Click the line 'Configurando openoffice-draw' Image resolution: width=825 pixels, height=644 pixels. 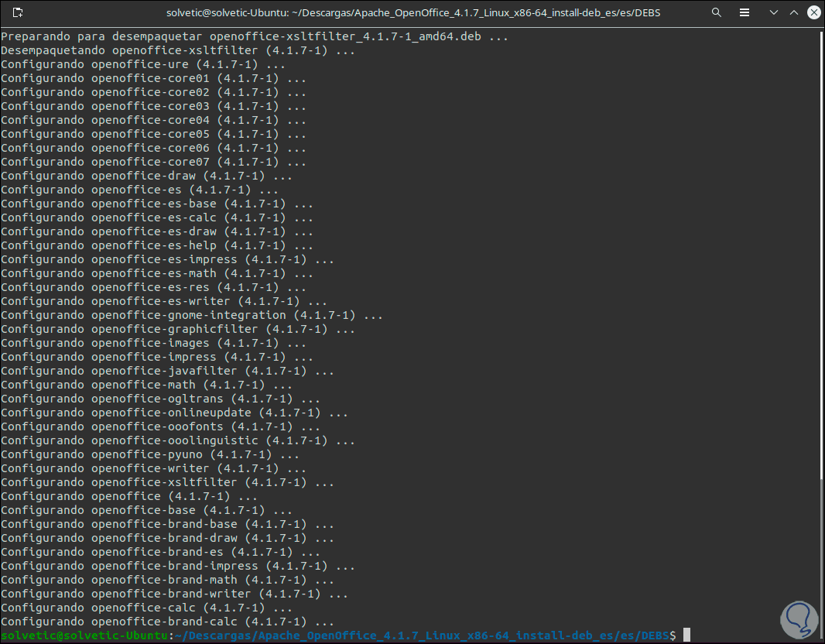coord(147,176)
